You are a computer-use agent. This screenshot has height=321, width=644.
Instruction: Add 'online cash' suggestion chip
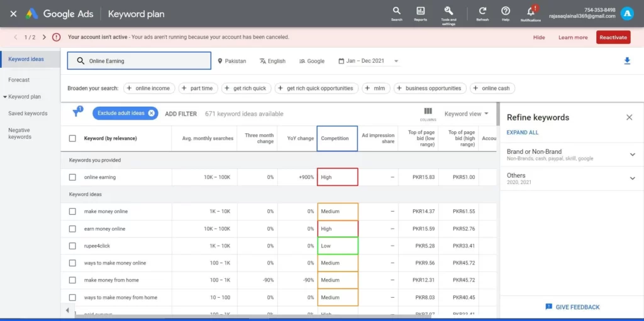(x=492, y=88)
